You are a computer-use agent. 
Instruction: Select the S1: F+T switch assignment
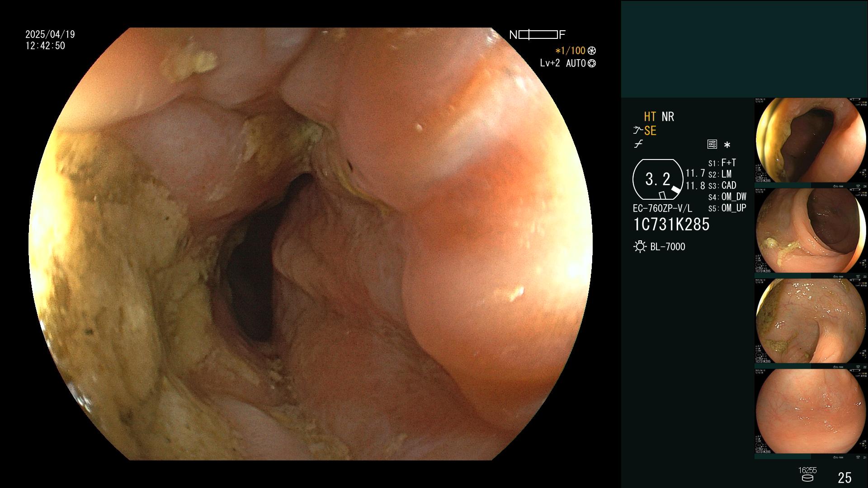click(722, 163)
